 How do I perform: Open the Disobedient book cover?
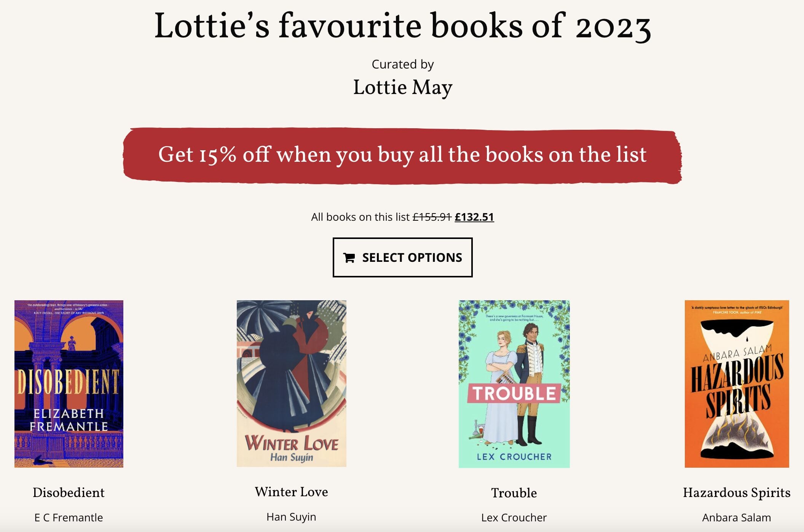[69, 384]
